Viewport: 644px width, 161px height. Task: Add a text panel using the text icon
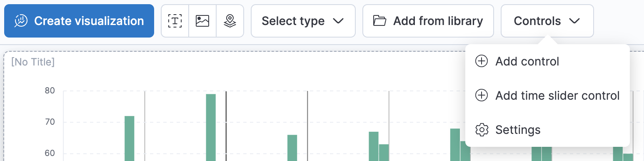click(x=175, y=21)
